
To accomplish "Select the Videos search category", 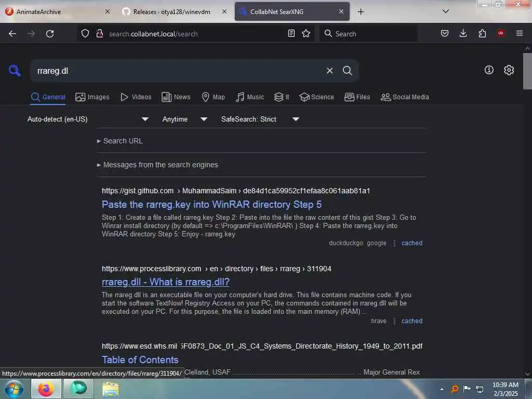I will coord(136,97).
